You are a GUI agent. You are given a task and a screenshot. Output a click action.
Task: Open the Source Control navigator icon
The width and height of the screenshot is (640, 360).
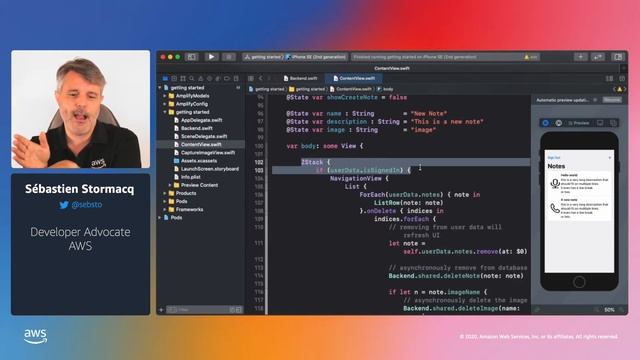[174, 78]
